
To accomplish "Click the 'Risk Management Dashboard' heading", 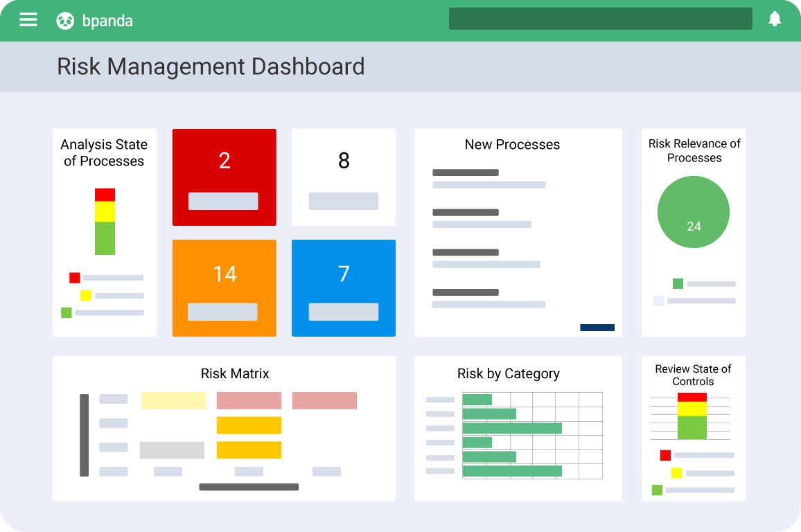I will tap(211, 66).
